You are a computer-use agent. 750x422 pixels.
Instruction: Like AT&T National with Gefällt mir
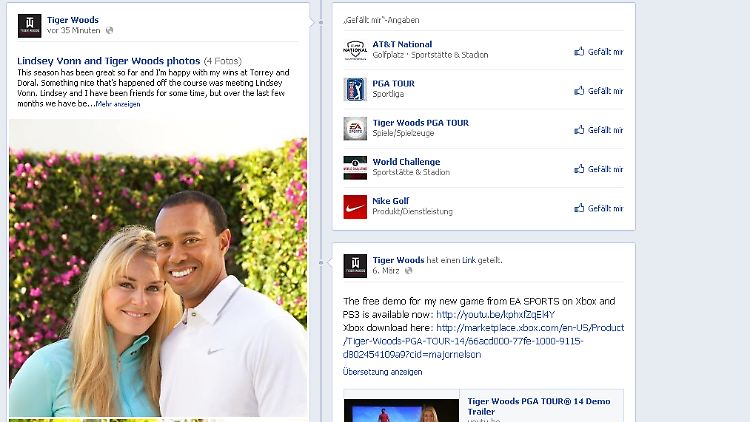pyautogui.click(x=599, y=51)
